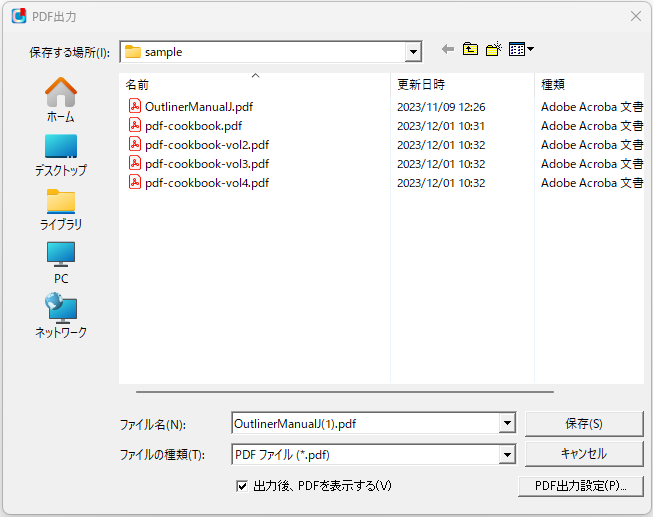
Task: Toggle 出力後、PDFを表示する checkbox
Action: (x=242, y=486)
